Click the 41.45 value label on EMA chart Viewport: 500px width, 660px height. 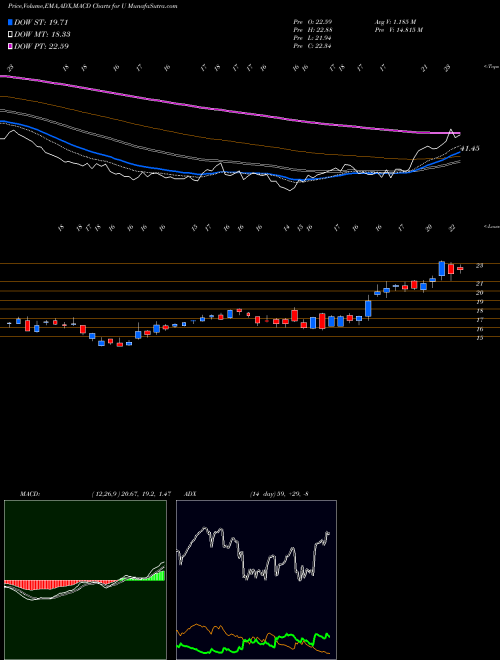[470, 149]
